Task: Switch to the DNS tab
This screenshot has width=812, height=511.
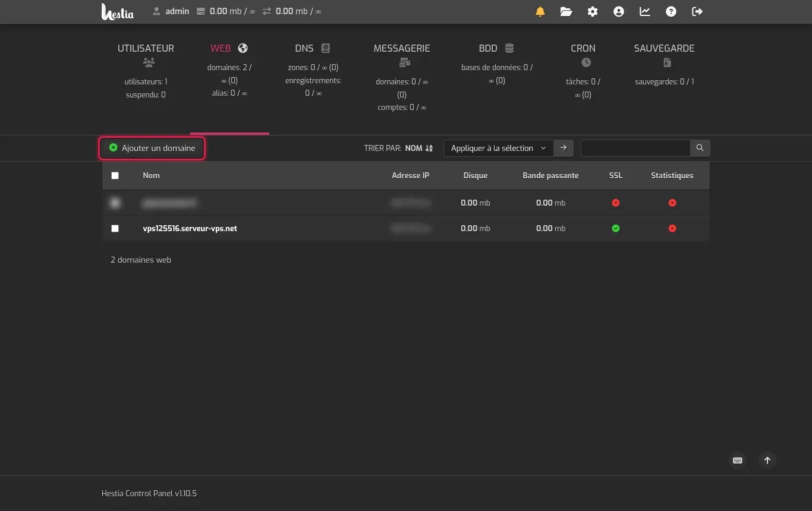Action: click(x=313, y=48)
